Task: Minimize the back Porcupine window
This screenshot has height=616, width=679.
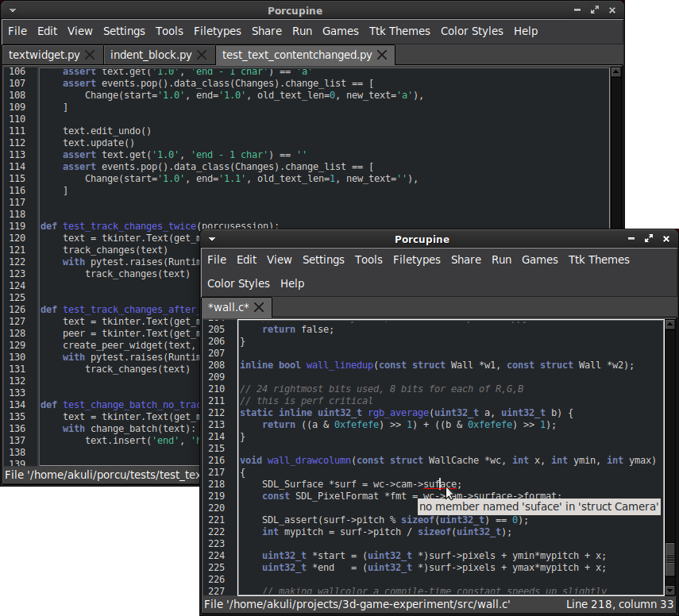Action: (x=577, y=10)
